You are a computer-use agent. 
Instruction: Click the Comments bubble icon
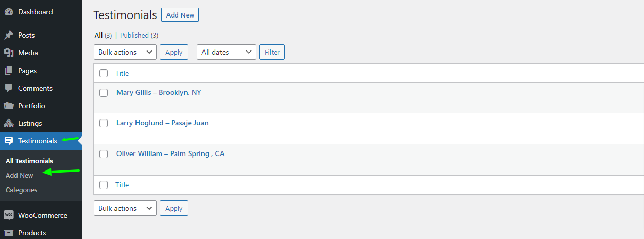9,88
